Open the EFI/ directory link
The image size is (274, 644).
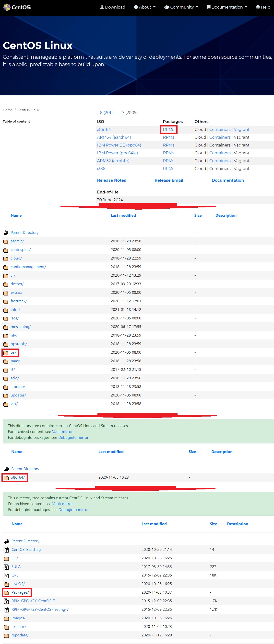point(15,558)
